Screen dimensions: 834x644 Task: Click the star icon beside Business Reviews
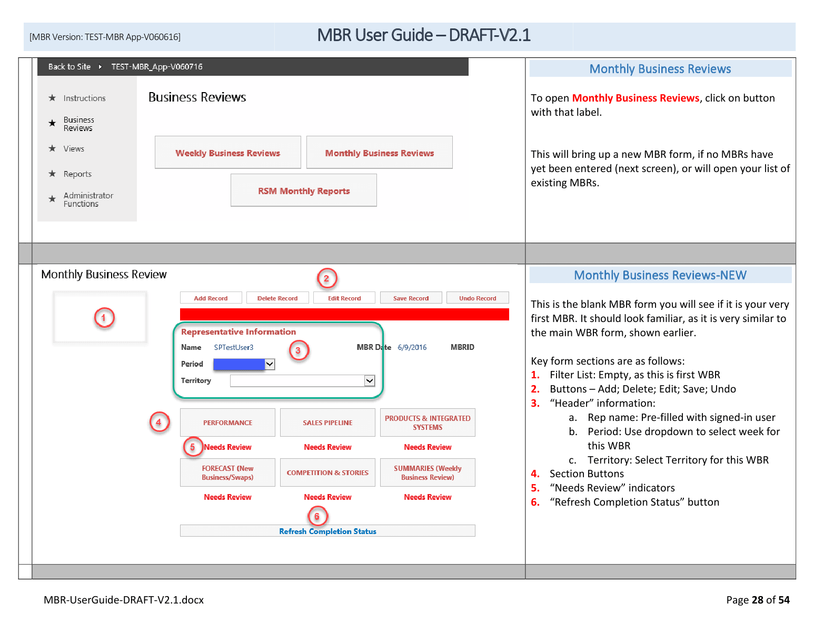(52, 123)
